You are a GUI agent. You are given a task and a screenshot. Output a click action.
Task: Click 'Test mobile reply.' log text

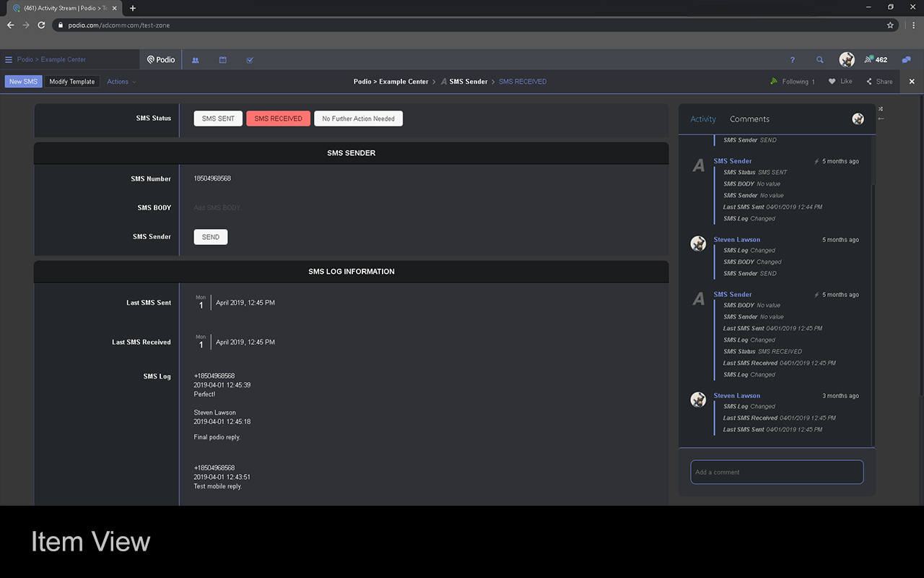coord(218,486)
